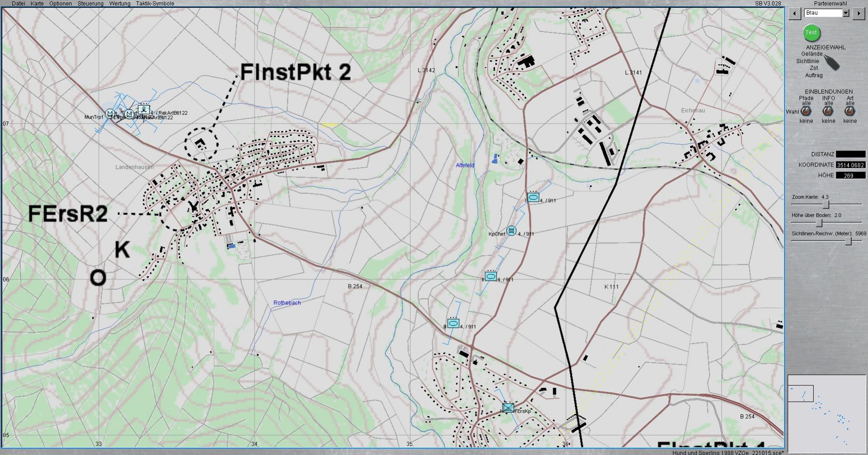Toggle the Pfade overlay switch
Viewport: 868px width, 455px height.
tap(806, 112)
